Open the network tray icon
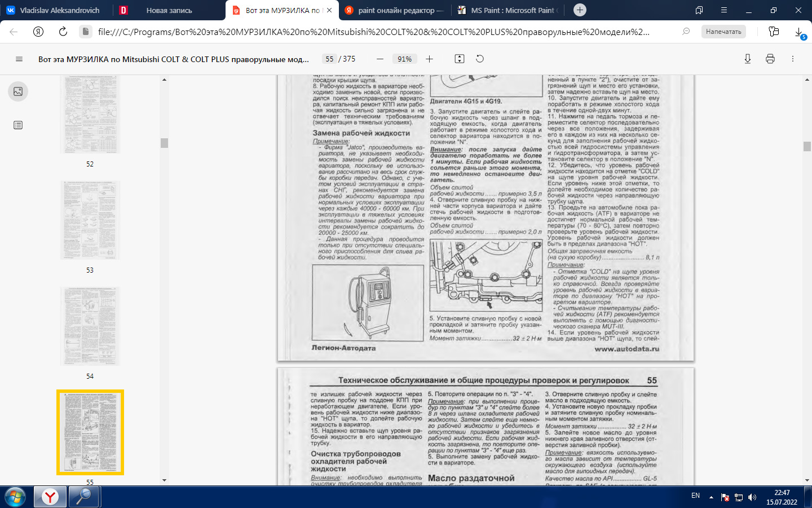812x508 pixels. click(739, 497)
